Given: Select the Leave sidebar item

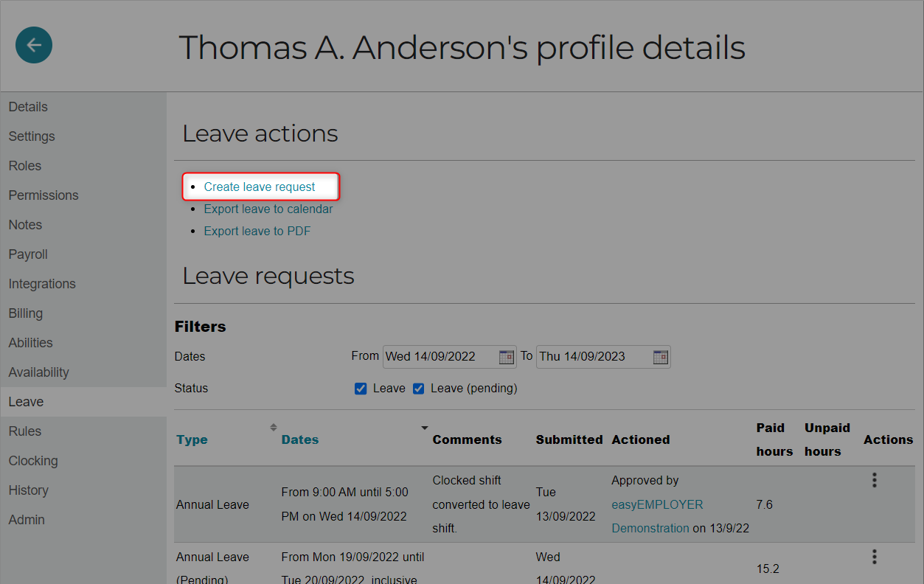Looking at the screenshot, I should pos(83,402).
